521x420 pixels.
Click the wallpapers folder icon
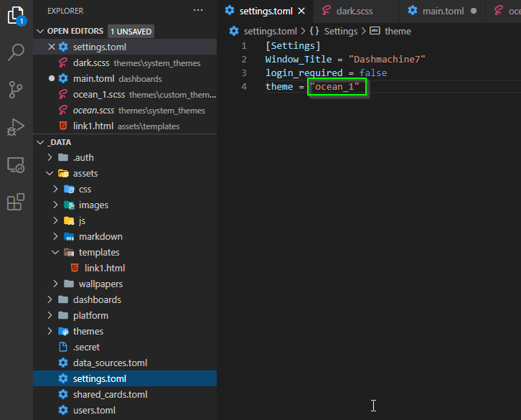(x=69, y=284)
